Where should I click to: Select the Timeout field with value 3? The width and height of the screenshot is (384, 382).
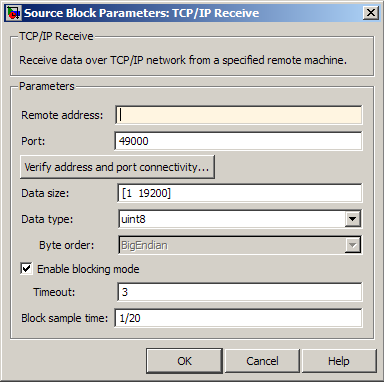pyautogui.click(x=240, y=292)
